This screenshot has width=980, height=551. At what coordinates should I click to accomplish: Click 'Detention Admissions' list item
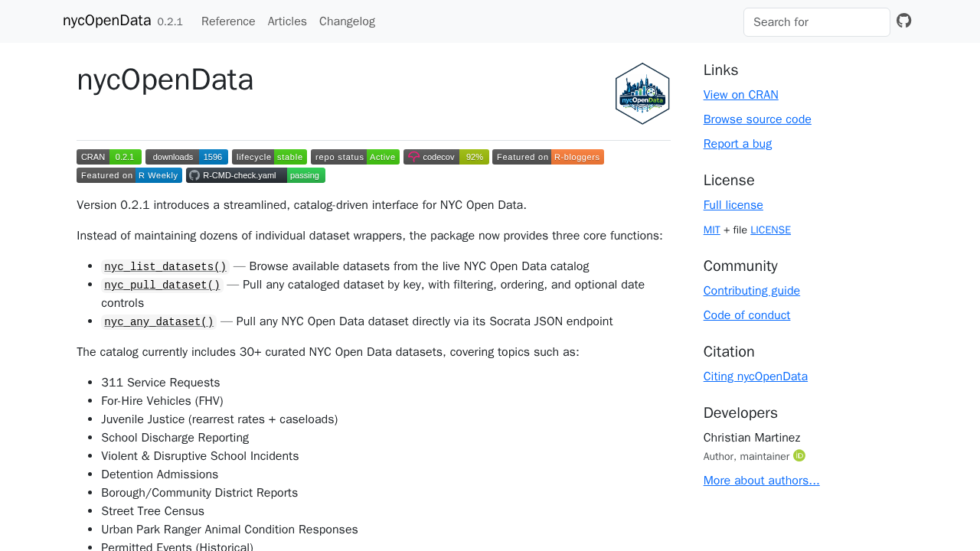[160, 474]
